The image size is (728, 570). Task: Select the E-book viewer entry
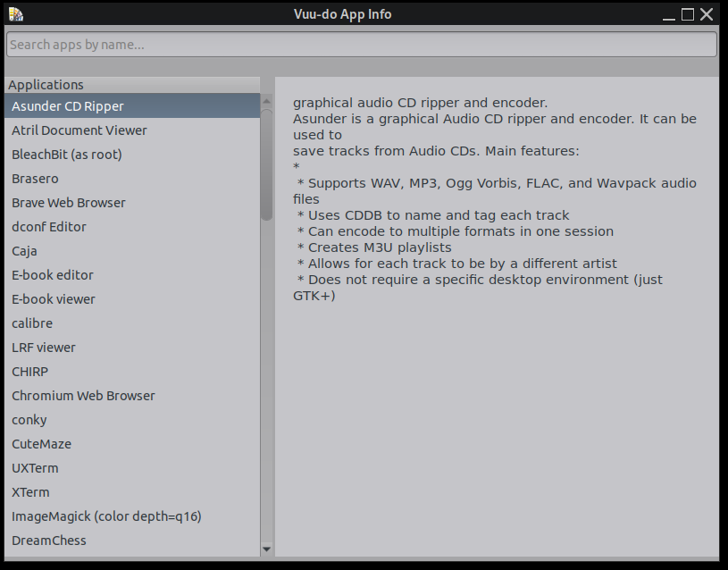132,299
